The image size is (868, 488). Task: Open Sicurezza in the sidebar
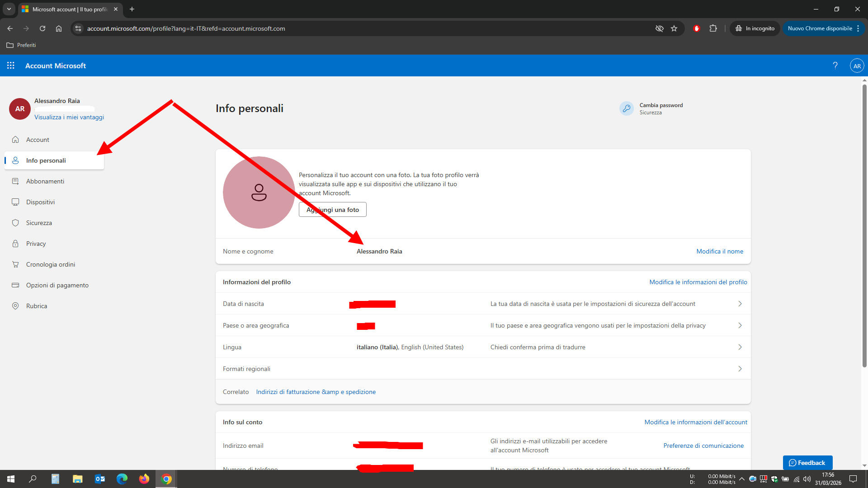click(x=54, y=223)
